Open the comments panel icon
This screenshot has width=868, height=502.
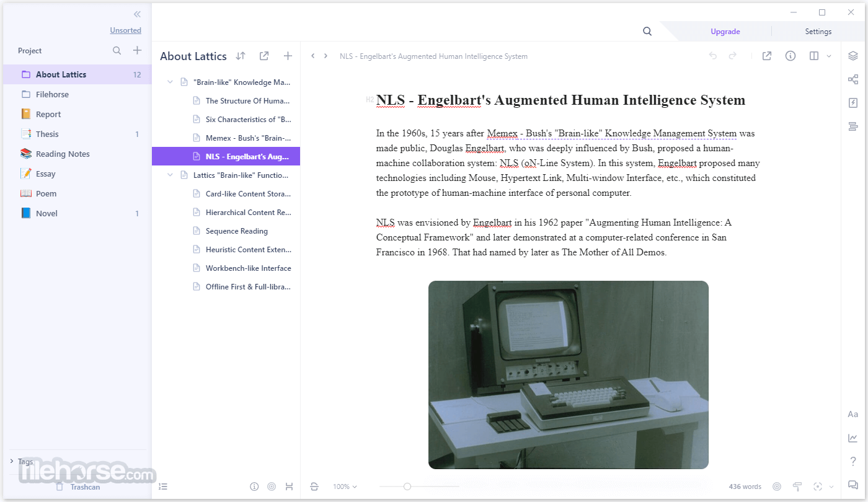click(853, 485)
